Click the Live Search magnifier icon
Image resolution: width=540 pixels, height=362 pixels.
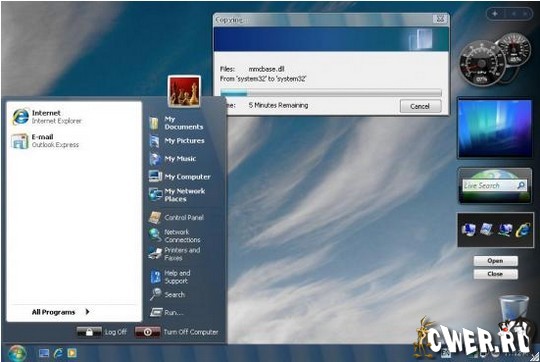[x=521, y=185]
